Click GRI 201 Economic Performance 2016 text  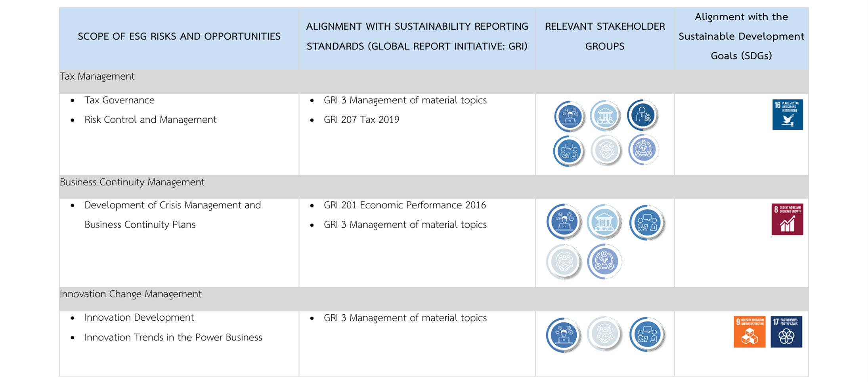click(404, 205)
